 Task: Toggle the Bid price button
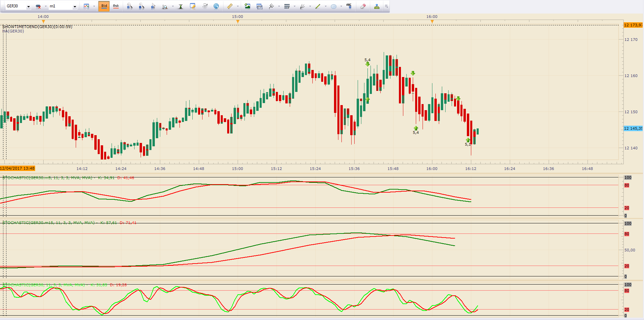tap(104, 6)
